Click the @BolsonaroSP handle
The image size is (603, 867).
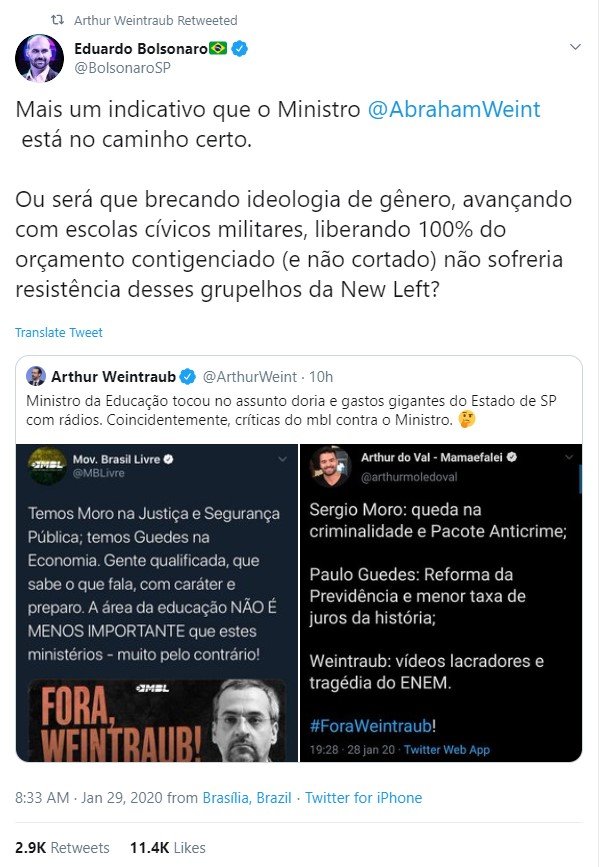[122, 68]
